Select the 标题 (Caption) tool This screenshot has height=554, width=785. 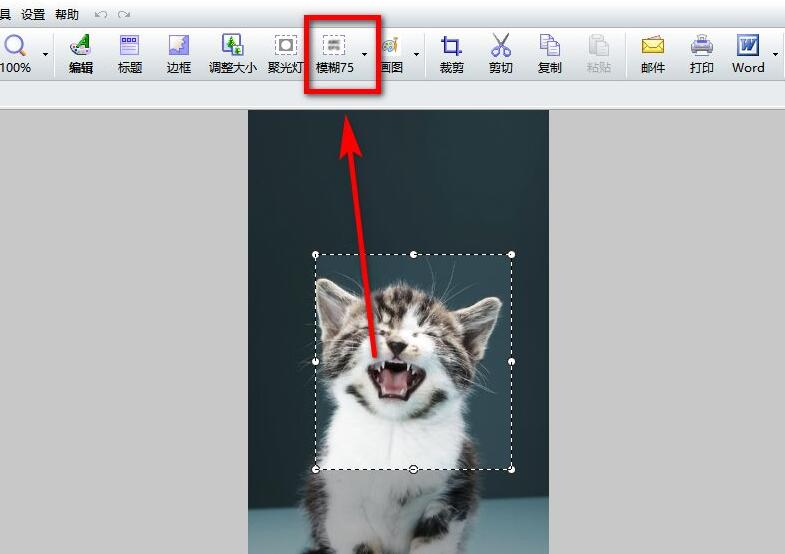click(x=130, y=53)
